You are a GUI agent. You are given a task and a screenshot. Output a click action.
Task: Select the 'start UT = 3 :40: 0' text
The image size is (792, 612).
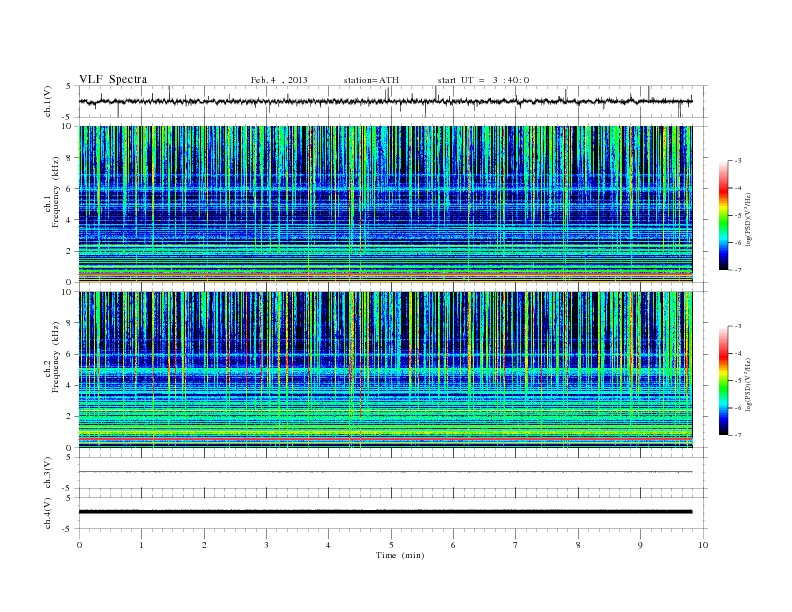coord(483,80)
